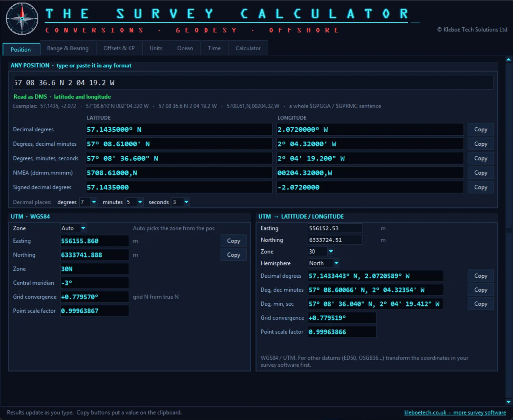Click the Point scale factor 0.99963866 field
Viewport: 513px width, 420px height.
tap(342, 332)
